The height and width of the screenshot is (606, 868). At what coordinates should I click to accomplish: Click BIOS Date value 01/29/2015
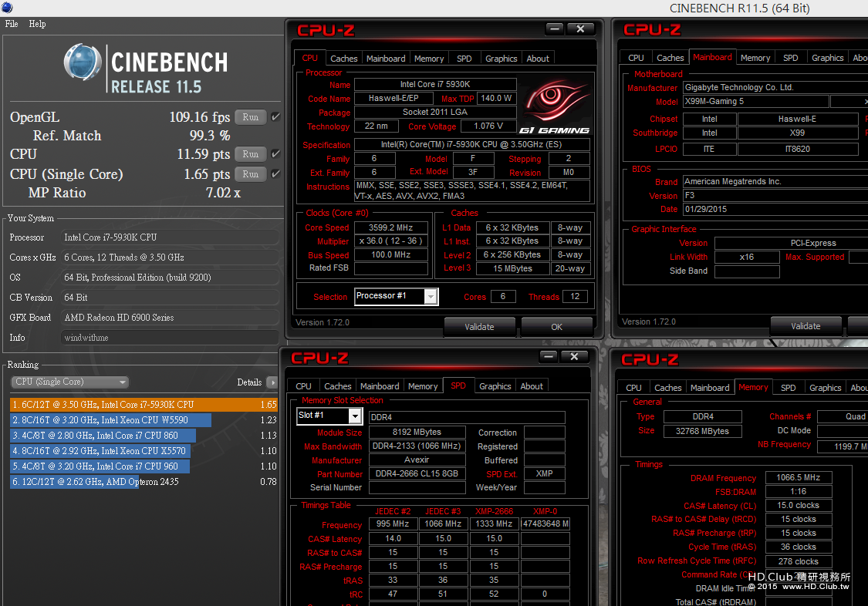pyautogui.click(x=775, y=210)
